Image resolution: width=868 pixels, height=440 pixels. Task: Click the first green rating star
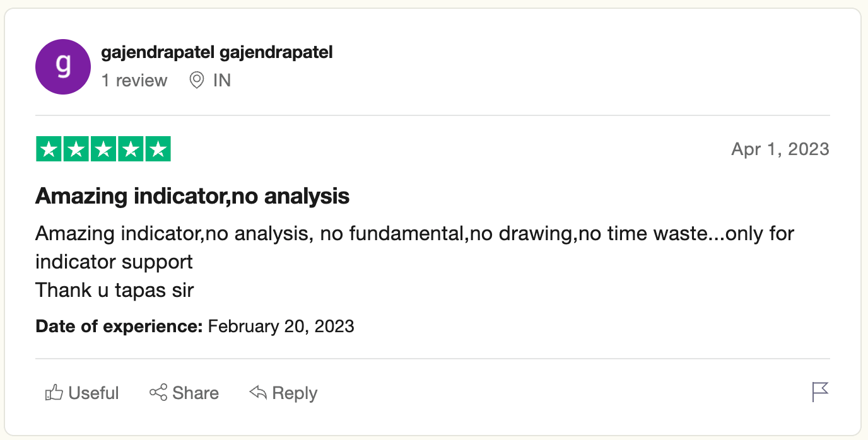point(48,149)
